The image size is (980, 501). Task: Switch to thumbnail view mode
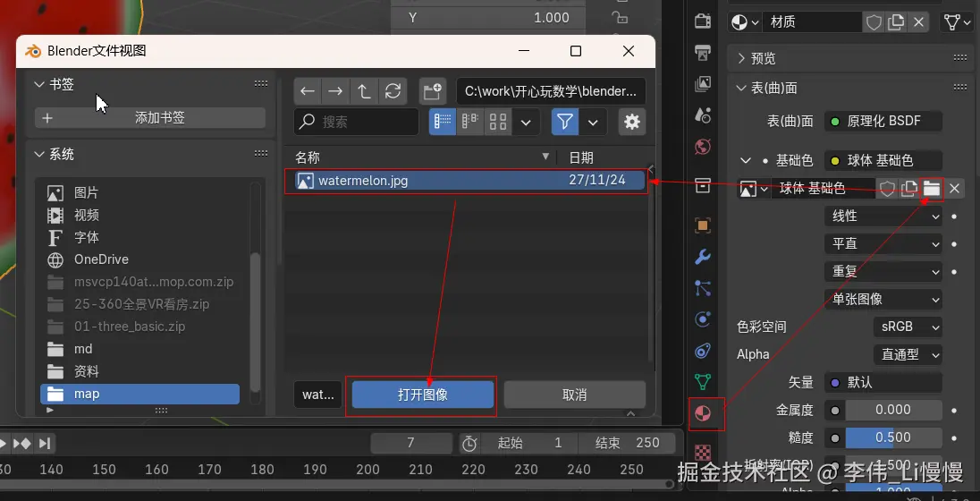pos(498,122)
